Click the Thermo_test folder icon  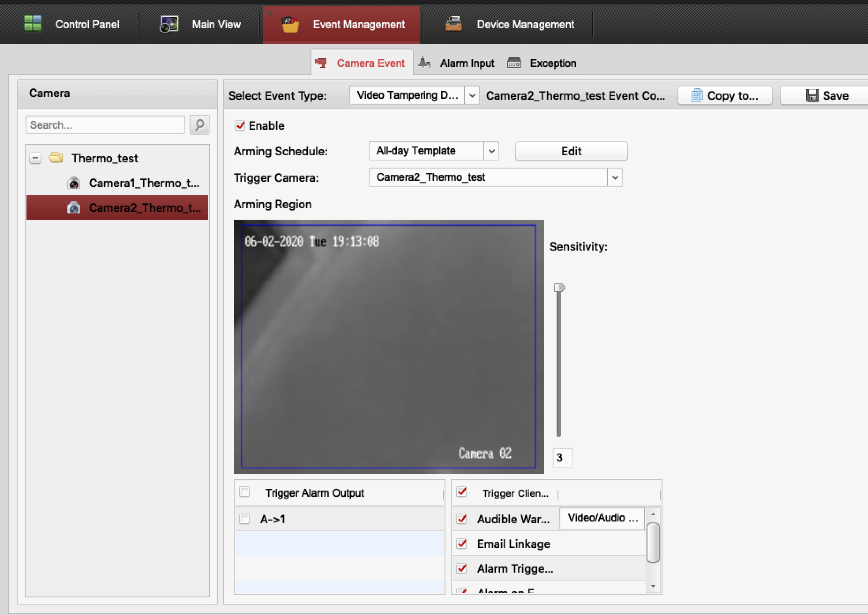click(x=56, y=157)
